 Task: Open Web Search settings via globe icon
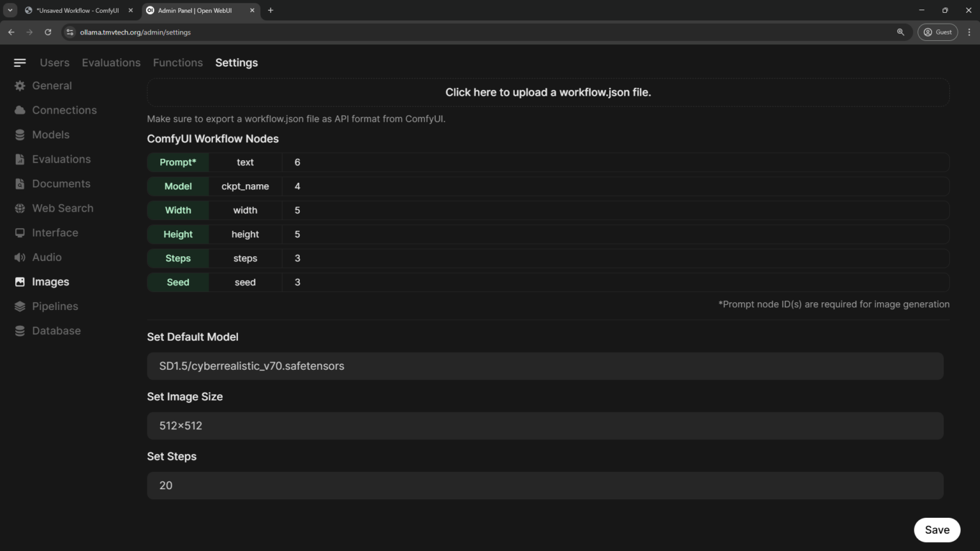tap(19, 208)
